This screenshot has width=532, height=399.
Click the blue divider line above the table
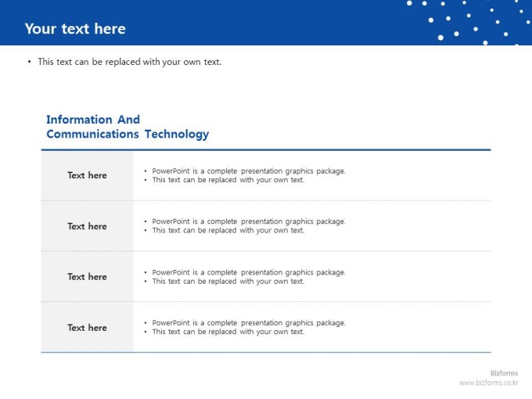click(x=266, y=149)
